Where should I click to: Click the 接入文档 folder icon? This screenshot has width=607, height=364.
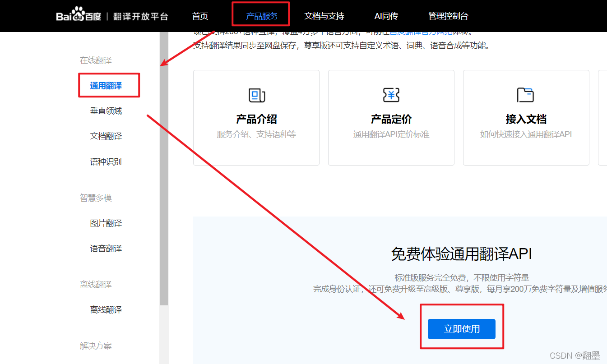pyautogui.click(x=525, y=95)
